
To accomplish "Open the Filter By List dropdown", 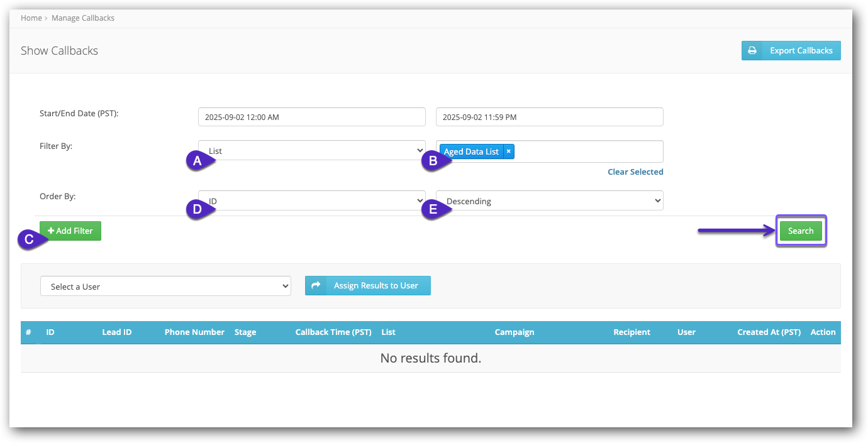I will pos(312,151).
